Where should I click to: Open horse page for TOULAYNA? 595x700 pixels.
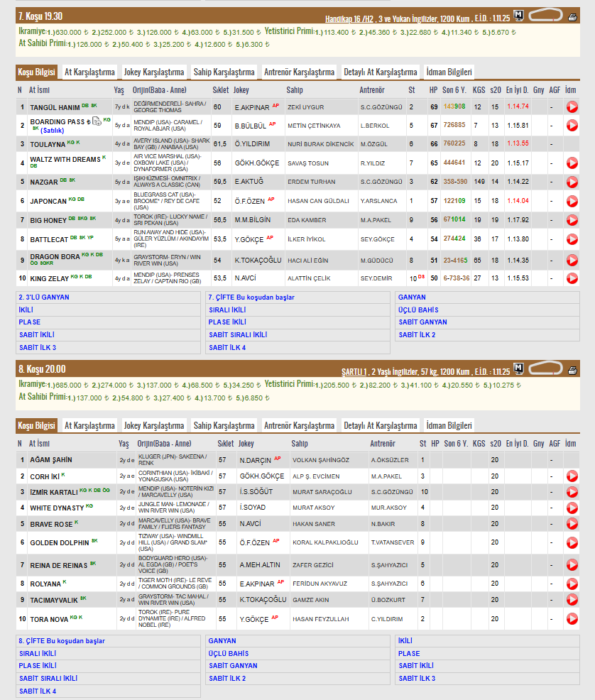(x=48, y=145)
